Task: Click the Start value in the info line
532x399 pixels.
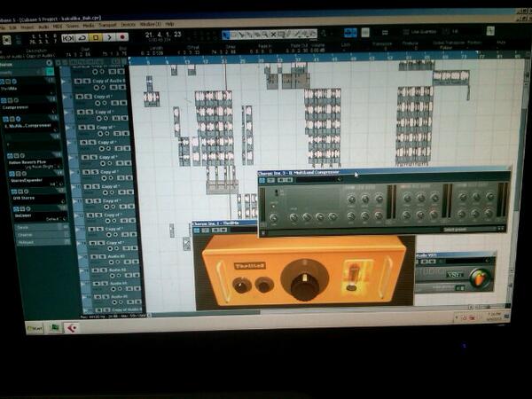Action: coord(78,54)
